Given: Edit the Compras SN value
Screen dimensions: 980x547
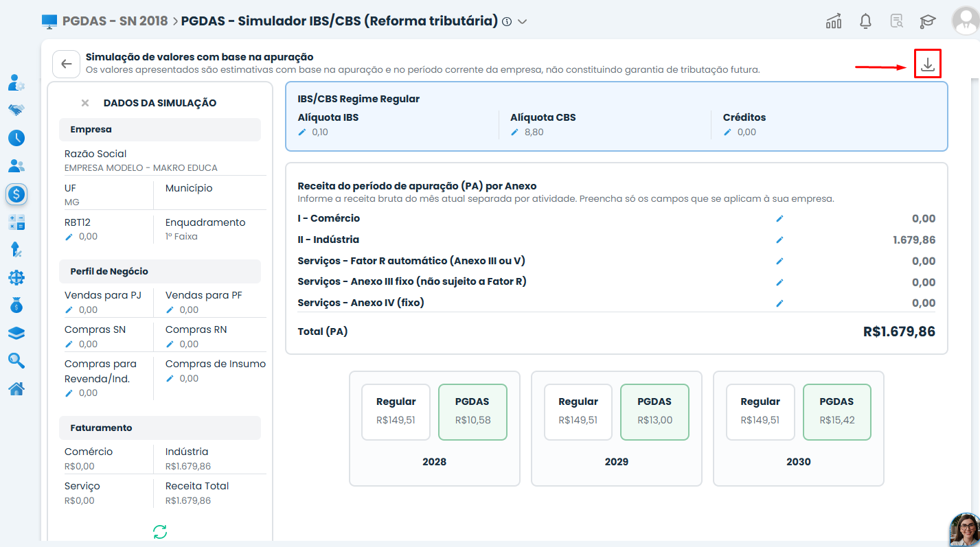Looking at the screenshot, I should 69,344.
